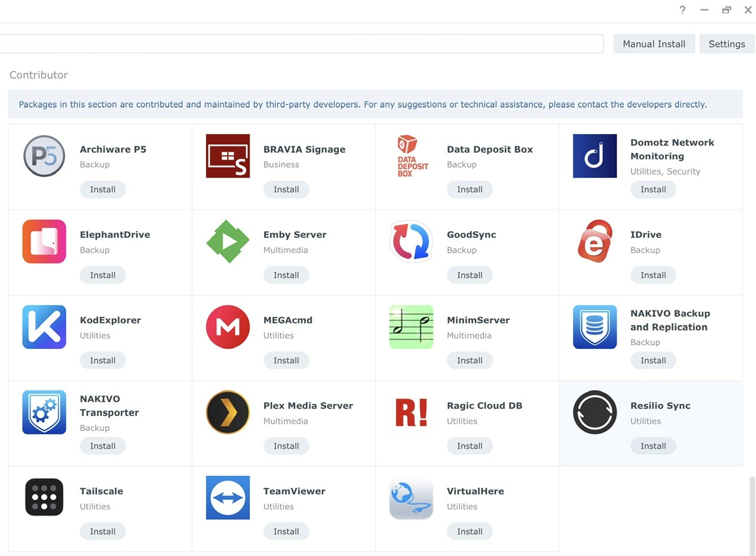Image resolution: width=756 pixels, height=556 pixels.
Task: Open the help question mark icon
Action: click(682, 10)
